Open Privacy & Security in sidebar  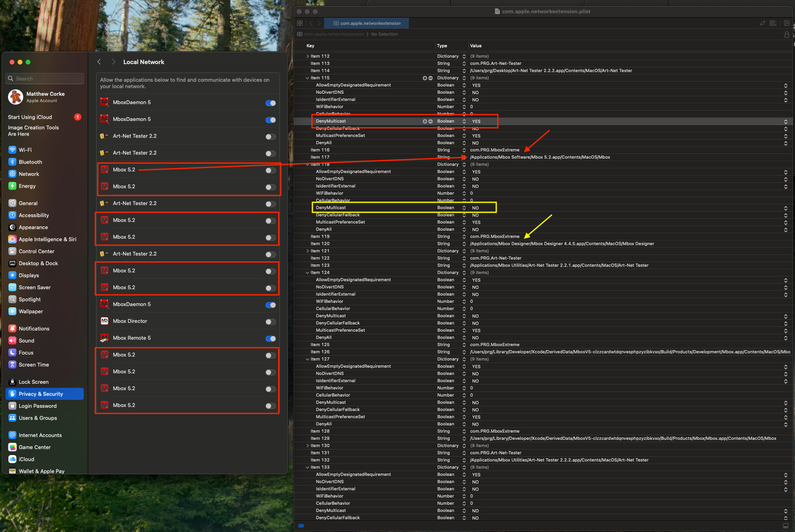coord(44,394)
